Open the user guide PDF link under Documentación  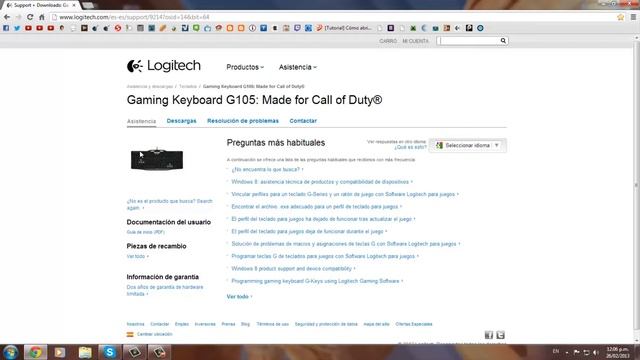(145, 232)
